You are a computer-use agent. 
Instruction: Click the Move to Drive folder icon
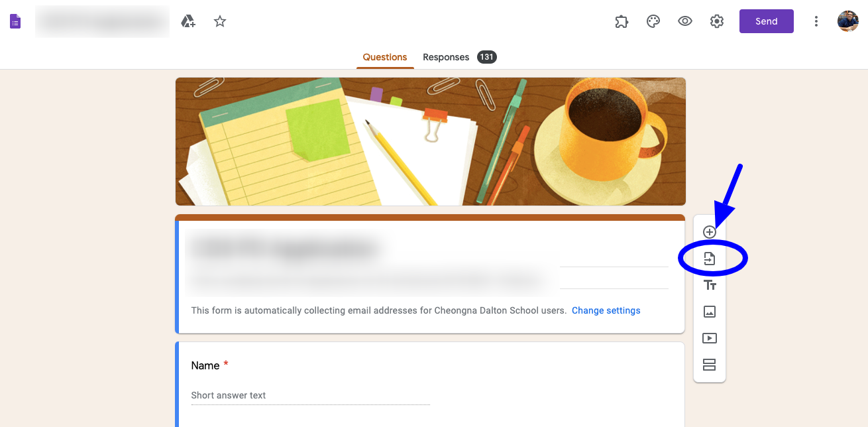(x=188, y=21)
